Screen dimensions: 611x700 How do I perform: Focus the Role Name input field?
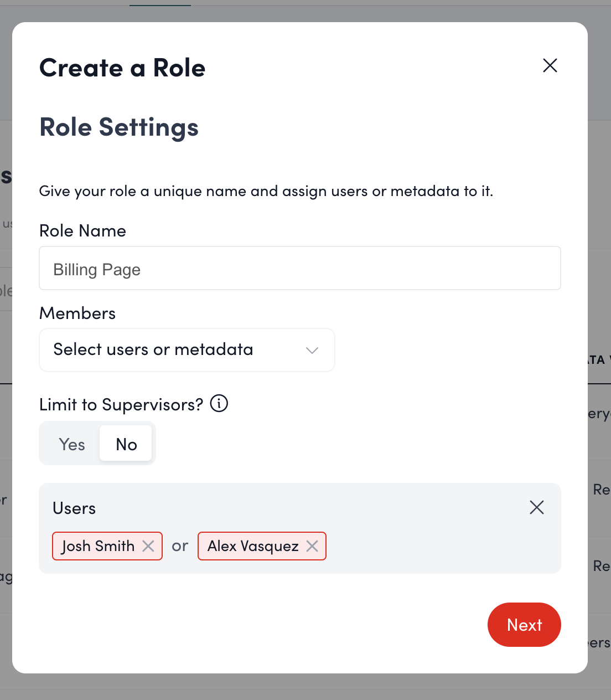299,269
